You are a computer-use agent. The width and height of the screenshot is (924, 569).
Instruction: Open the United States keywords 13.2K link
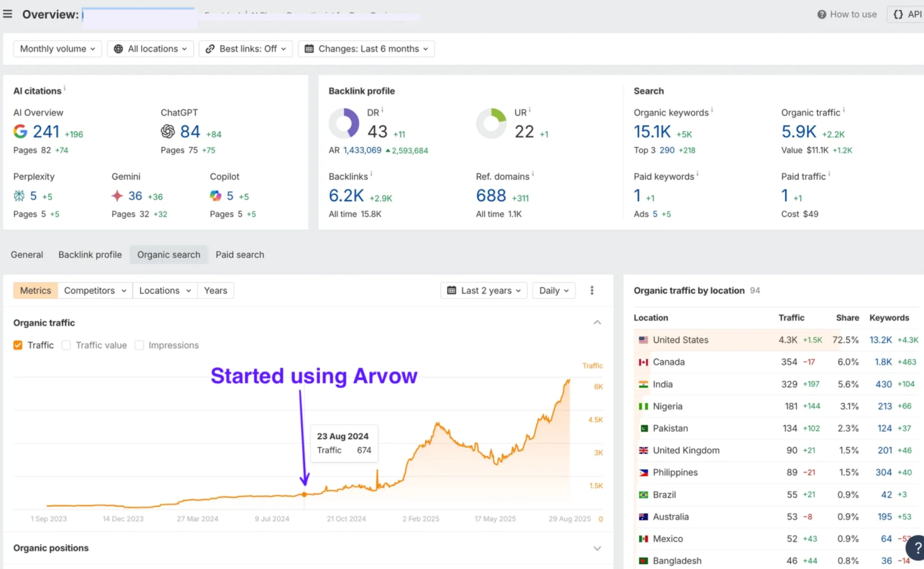point(881,340)
